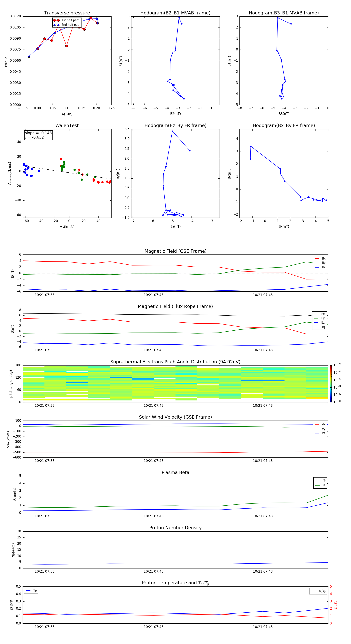The width and height of the screenshot is (351, 644).
Task: Click the Hodogram(Bz_By FR frame) title
Action: tap(175, 125)
